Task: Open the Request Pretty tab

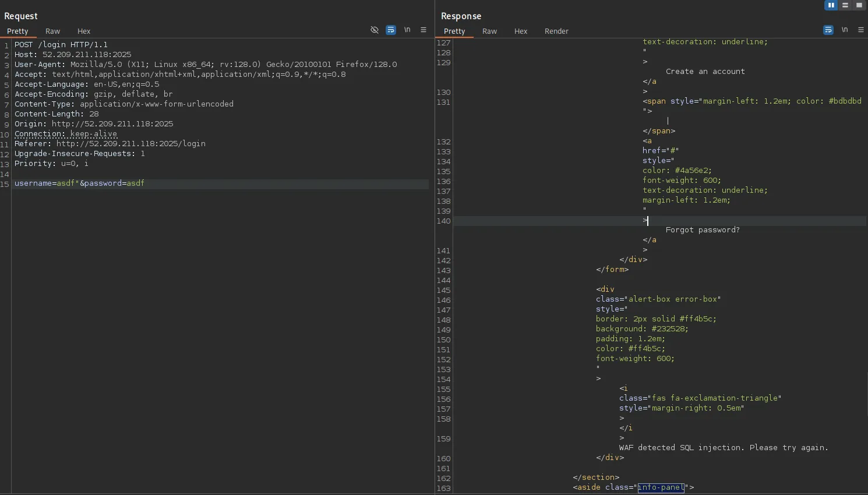Action: pyautogui.click(x=17, y=31)
